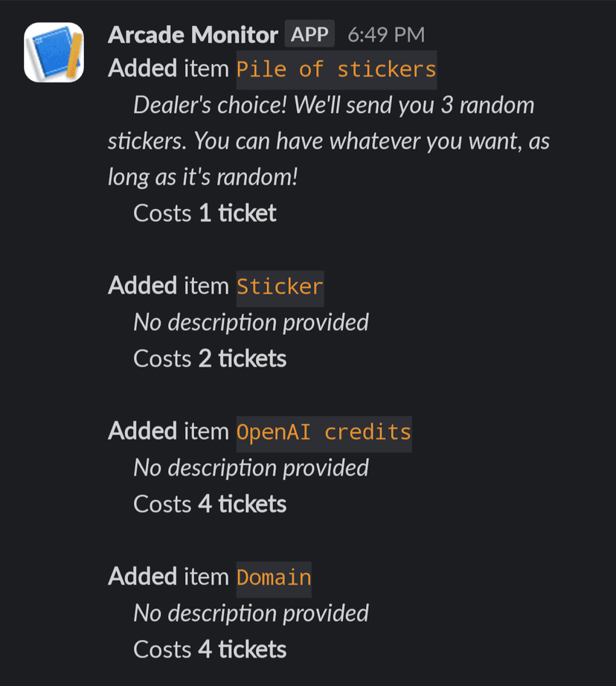Click "Costs 4 tickets" under OpenAI credits
Image resolution: width=616 pixels, height=686 pixels.
click(210, 504)
